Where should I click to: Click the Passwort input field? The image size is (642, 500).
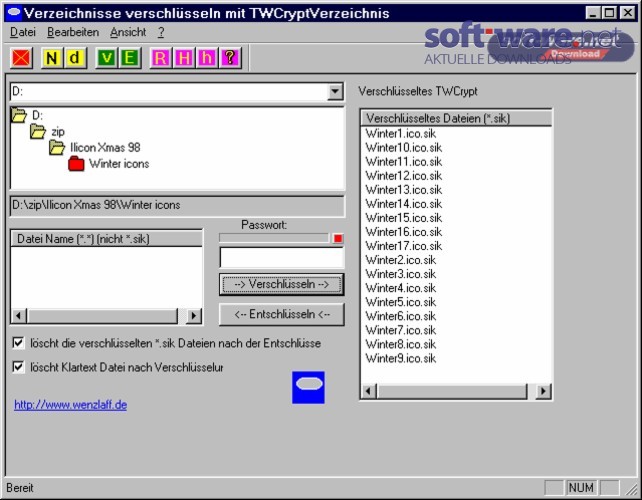(x=282, y=258)
